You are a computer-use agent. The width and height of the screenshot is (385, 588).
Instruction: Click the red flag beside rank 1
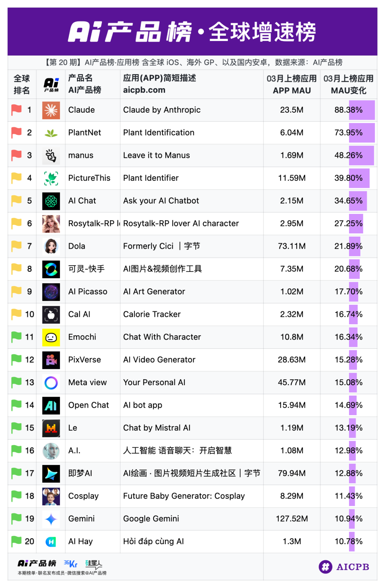click(x=16, y=110)
